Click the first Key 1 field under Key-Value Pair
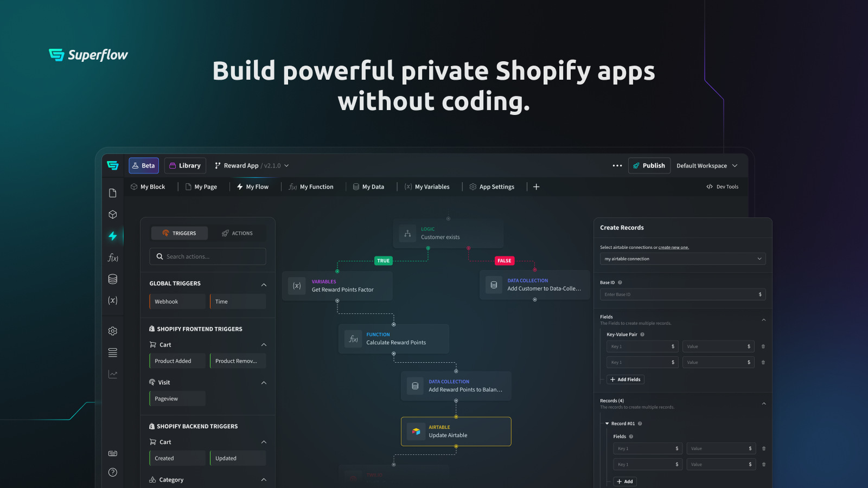The width and height of the screenshot is (868, 488). tap(643, 346)
